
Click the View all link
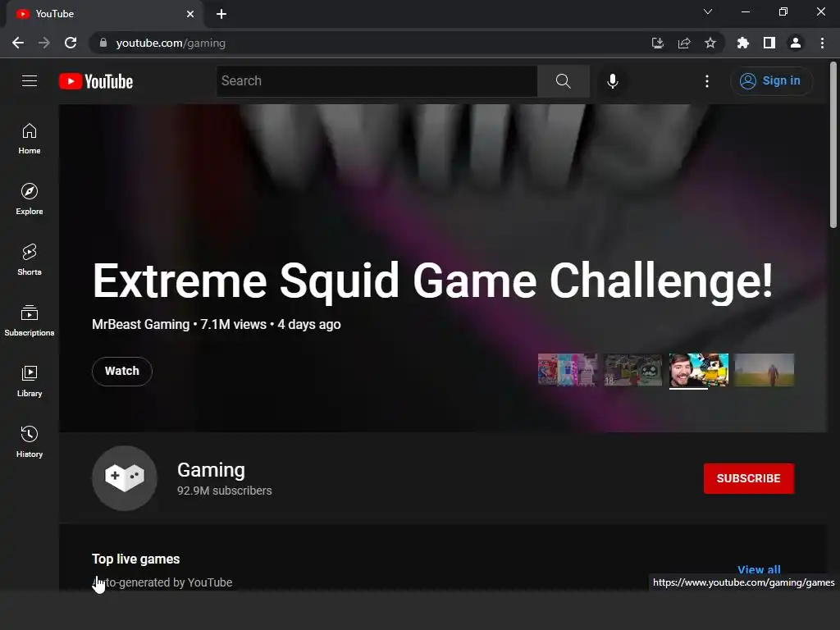759,569
